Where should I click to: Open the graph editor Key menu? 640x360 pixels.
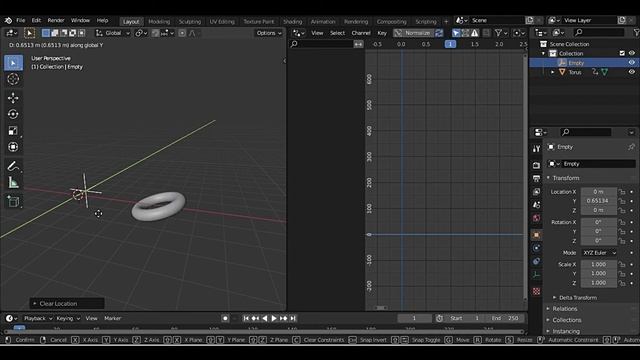tap(382, 33)
